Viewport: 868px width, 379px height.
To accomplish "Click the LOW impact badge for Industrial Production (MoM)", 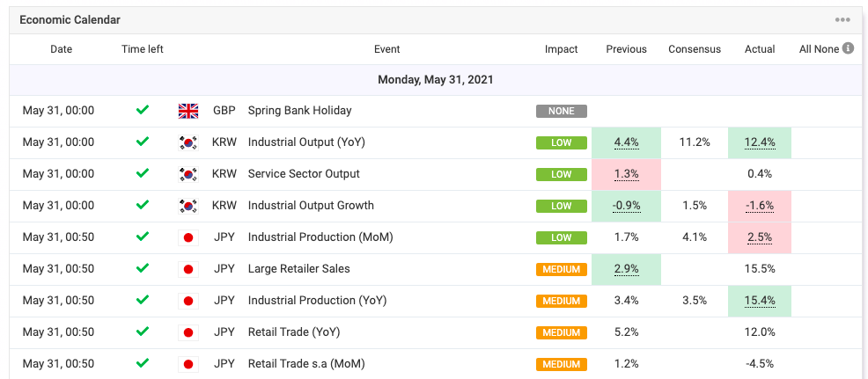I will pos(562,238).
